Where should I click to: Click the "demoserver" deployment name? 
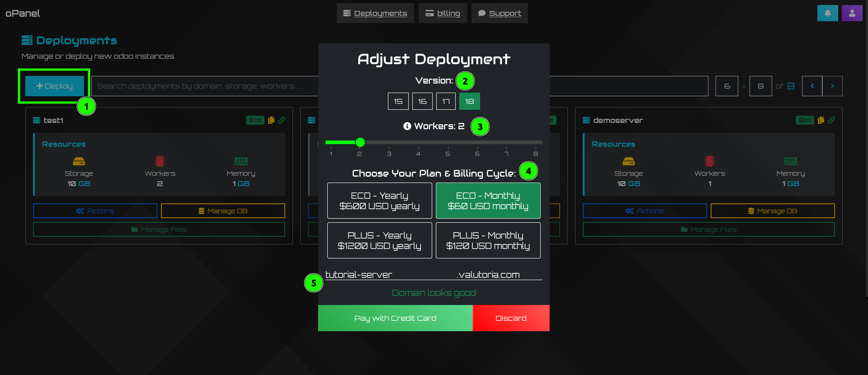(618, 120)
